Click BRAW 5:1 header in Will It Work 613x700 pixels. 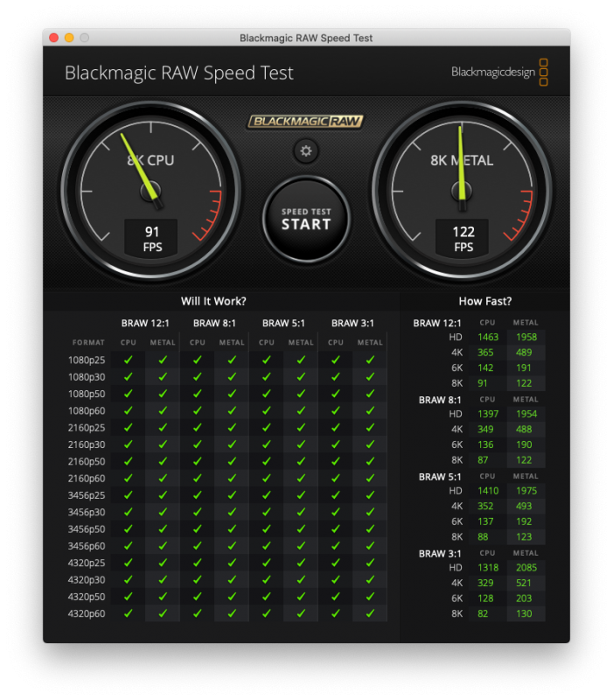coord(283,323)
